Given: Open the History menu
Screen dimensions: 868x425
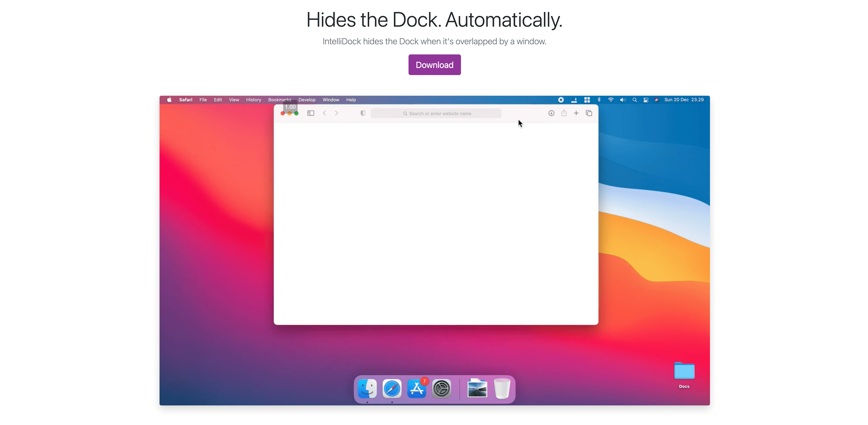Looking at the screenshot, I should tap(253, 100).
